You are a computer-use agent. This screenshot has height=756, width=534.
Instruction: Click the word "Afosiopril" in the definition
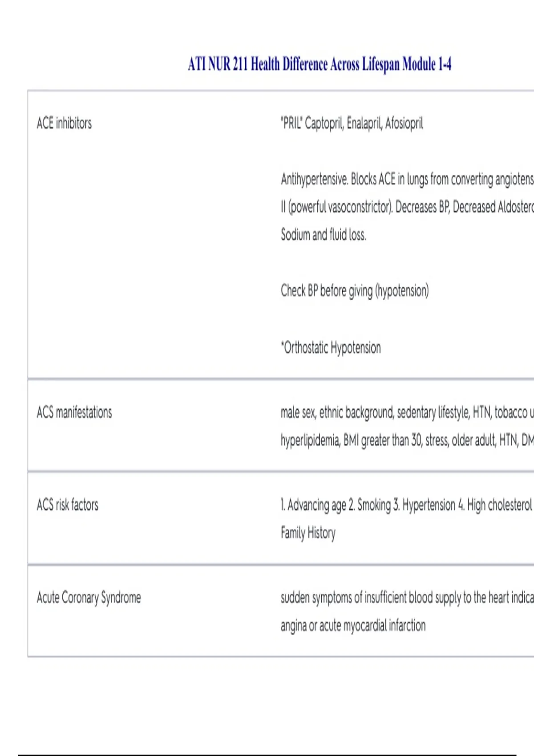pyautogui.click(x=404, y=123)
